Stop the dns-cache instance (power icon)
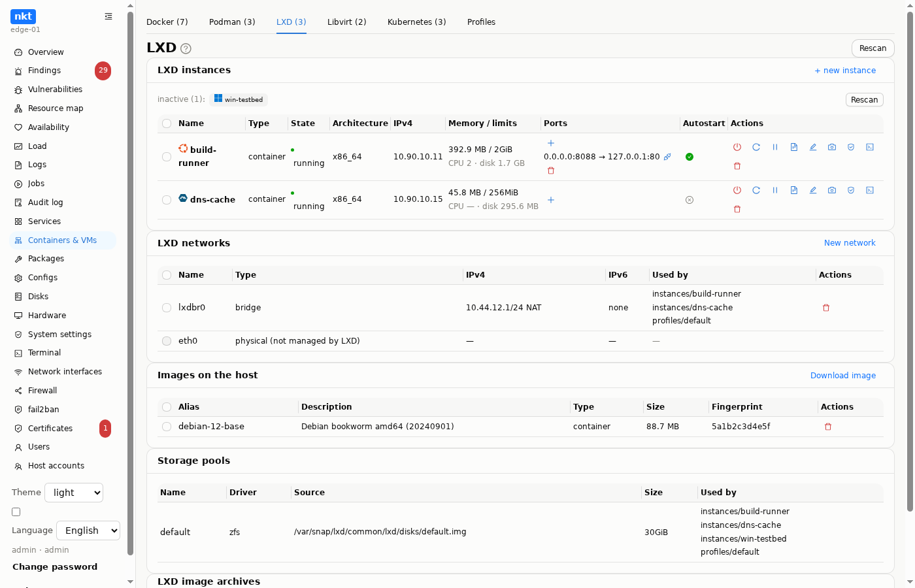The image size is (915, 588). coord(737,190)
